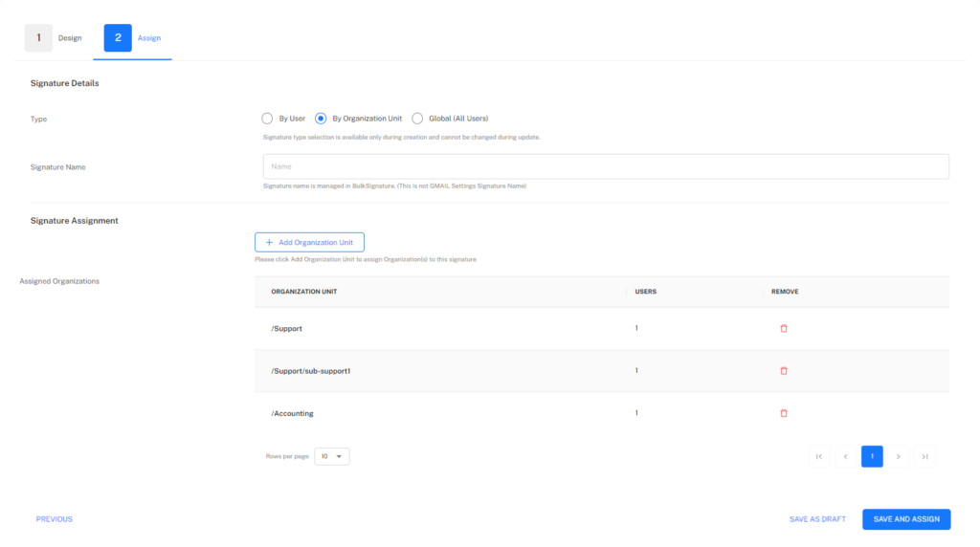Click Save and Assign button

click(906, 519)
